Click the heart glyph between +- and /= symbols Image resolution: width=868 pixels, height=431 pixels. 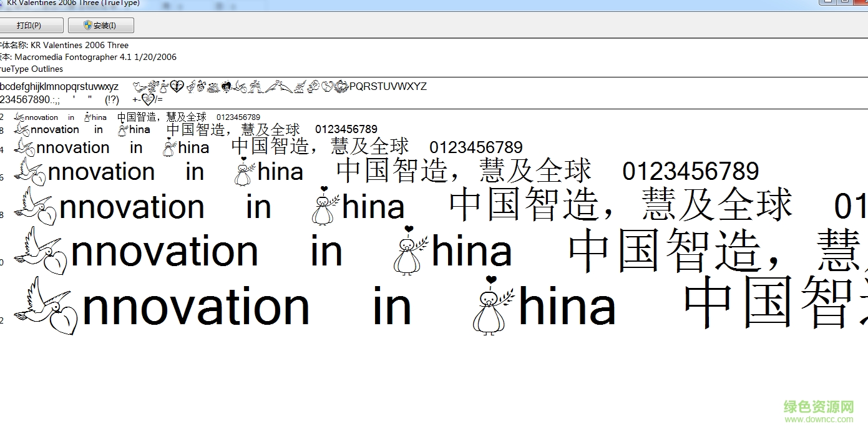click(149, 98)
